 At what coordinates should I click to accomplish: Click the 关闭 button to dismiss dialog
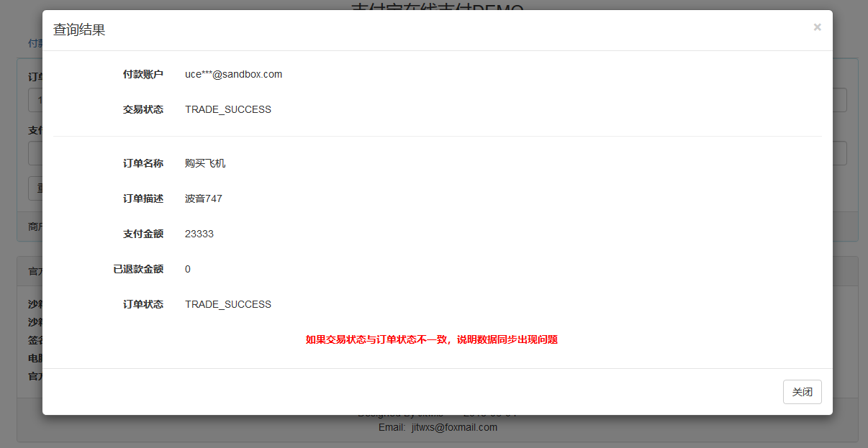tap(802, 392)
